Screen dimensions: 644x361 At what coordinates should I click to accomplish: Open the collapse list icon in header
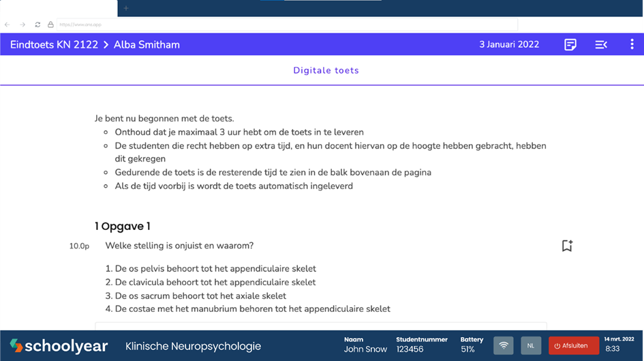coord(601,45)
